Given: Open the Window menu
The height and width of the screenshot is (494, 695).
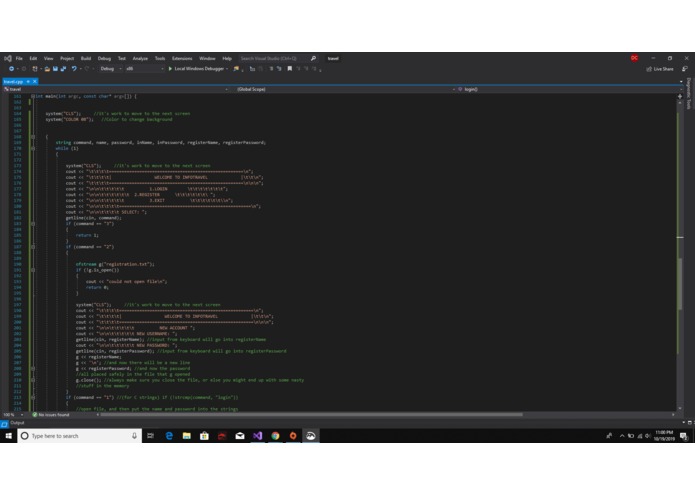Looking at the screenshot, I should pos(207,58).
